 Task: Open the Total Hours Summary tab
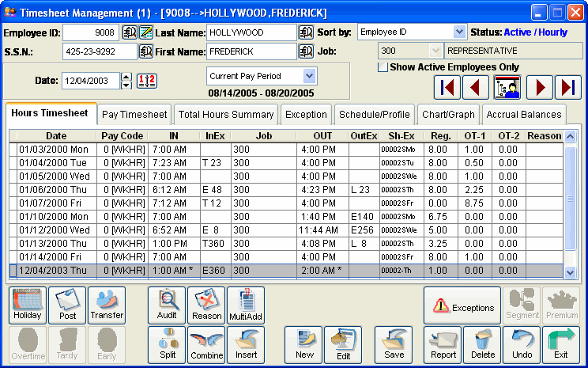pos(226,115)
